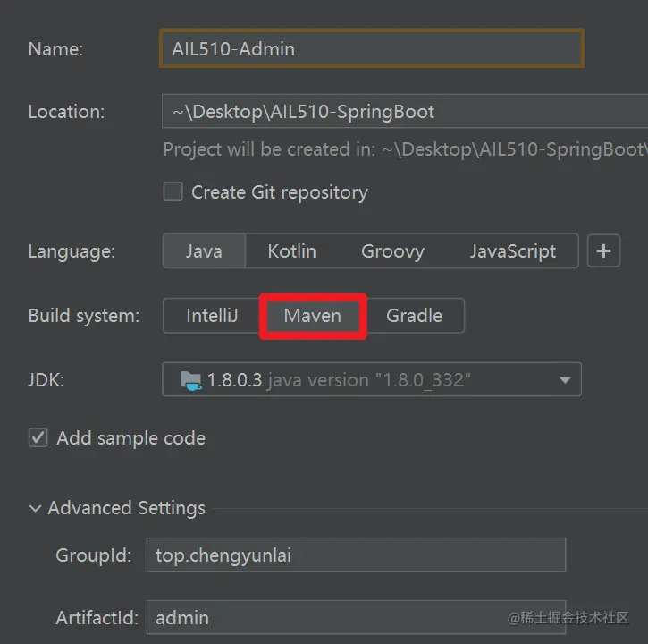The image size is (648, 644).
Task: Enable the Create Git repository checkbox
Action: coord(173,192)
